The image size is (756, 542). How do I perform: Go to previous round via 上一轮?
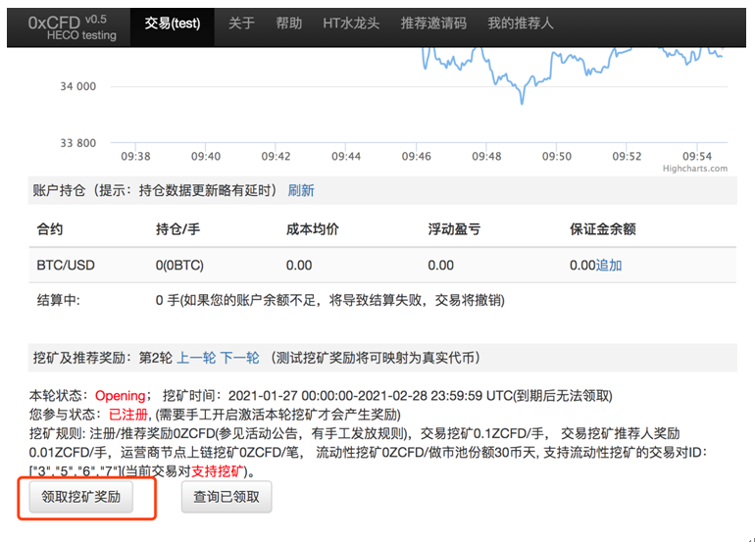196,358
